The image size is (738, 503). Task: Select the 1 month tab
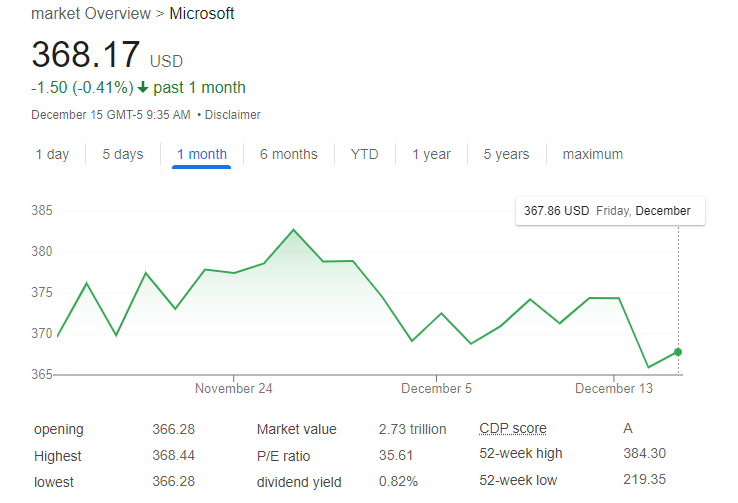coord(202,154)
